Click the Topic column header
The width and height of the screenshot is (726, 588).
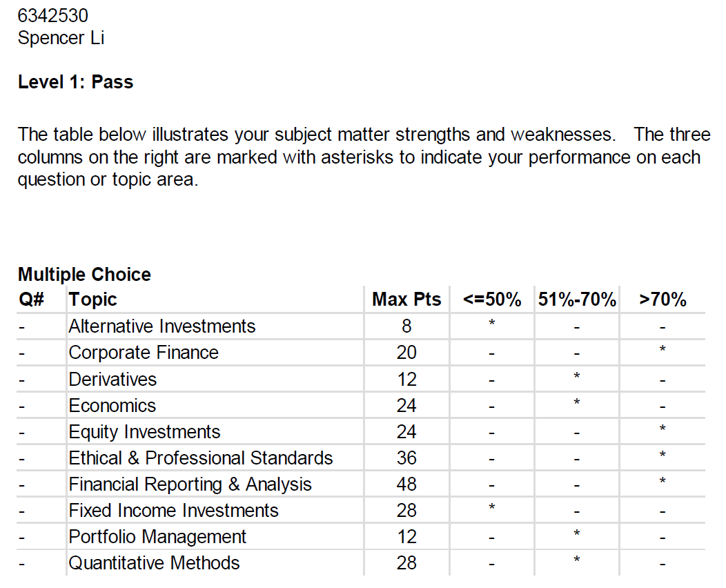(x=92, y=300)
